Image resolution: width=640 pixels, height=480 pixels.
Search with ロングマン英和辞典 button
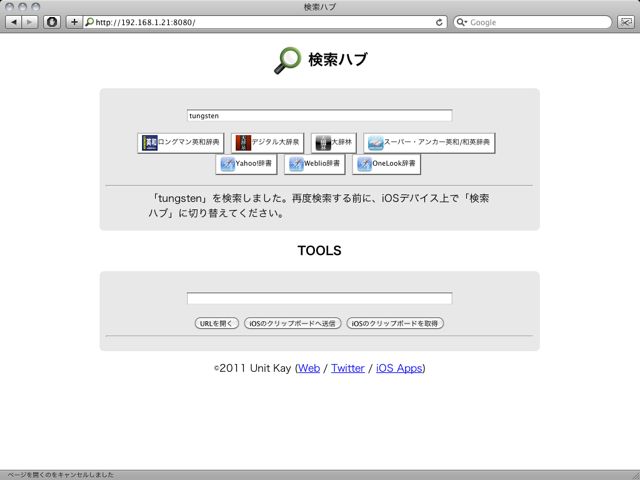pos(181,142)
